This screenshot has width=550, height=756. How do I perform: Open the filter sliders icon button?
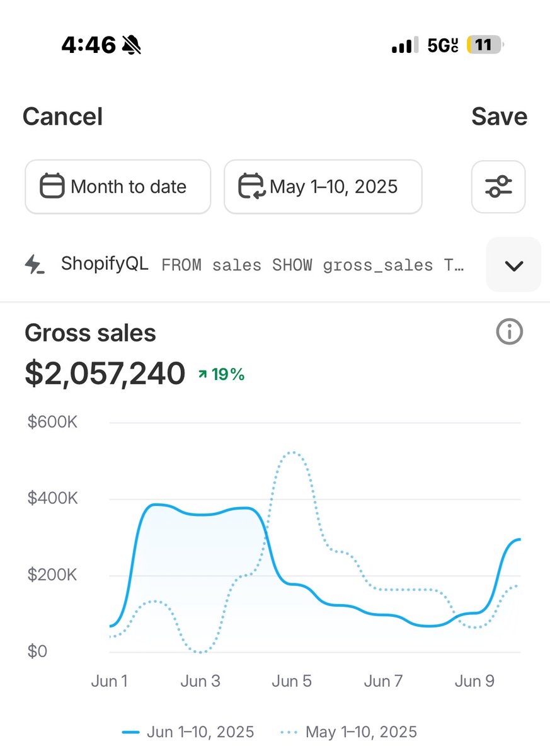pos(498,186)
